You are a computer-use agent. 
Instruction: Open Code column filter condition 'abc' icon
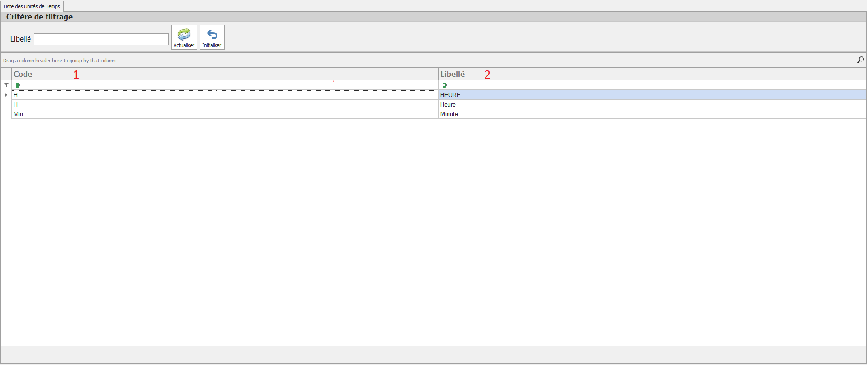17,85
